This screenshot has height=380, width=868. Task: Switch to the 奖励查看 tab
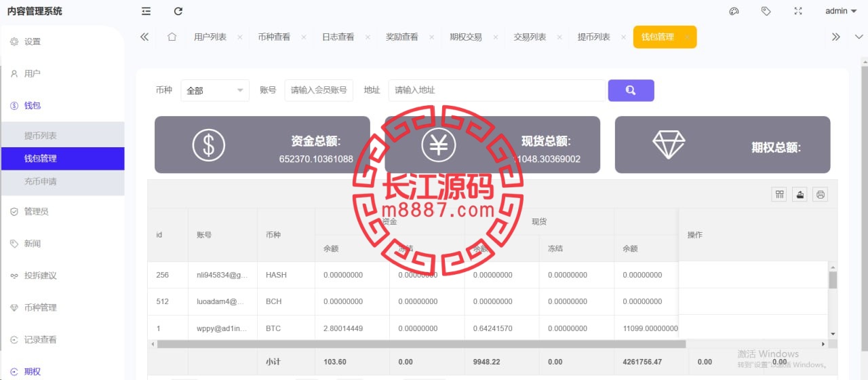click(x=402, y=37)
